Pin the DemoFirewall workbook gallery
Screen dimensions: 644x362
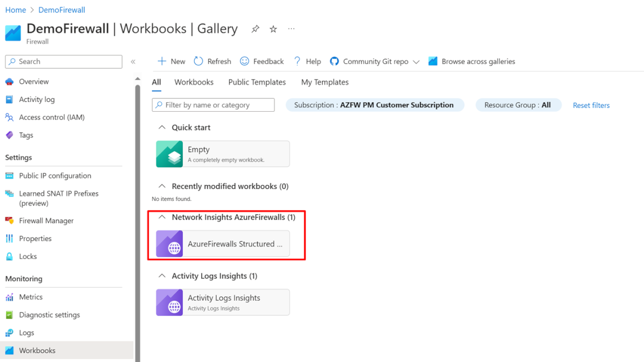point(255,30)
